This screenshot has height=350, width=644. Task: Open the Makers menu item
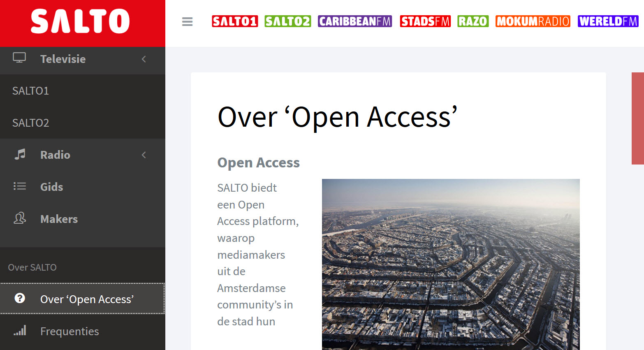point(83,219)
